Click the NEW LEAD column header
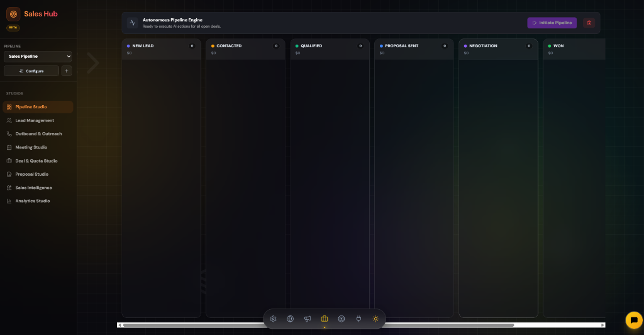Viewport: 644px width, 335px height. pyautogui.click(x=162, y=49)
